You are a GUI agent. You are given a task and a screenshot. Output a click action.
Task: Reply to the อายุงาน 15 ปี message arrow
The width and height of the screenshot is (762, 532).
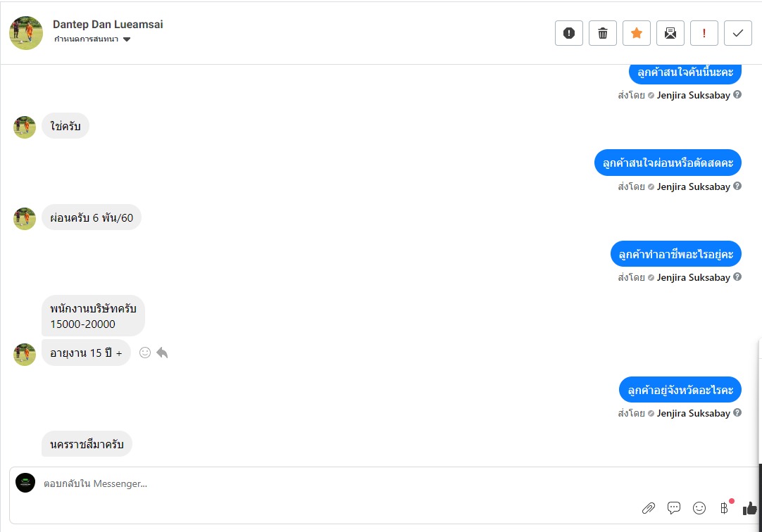(162, 353)
